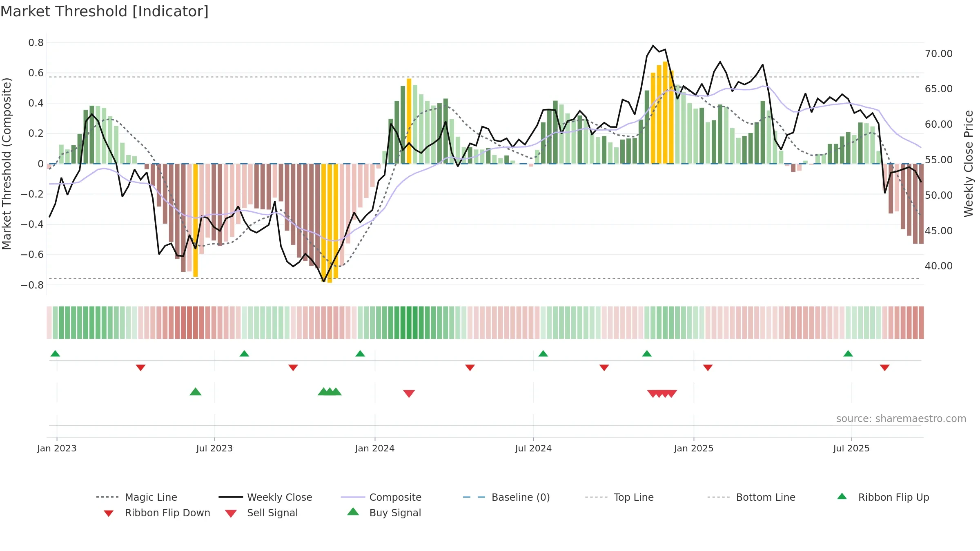Viewport: 980px width, 551px height.
Task: Click the 70.00 price axis label
Action: coord(939,54)
